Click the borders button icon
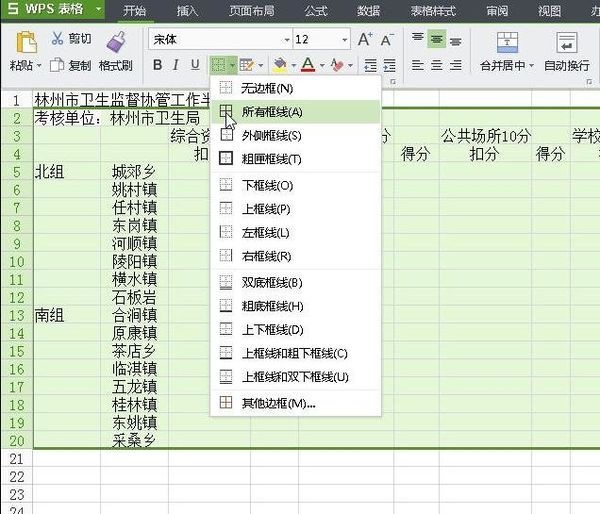 pyautogui.click(x=218, y=65)
